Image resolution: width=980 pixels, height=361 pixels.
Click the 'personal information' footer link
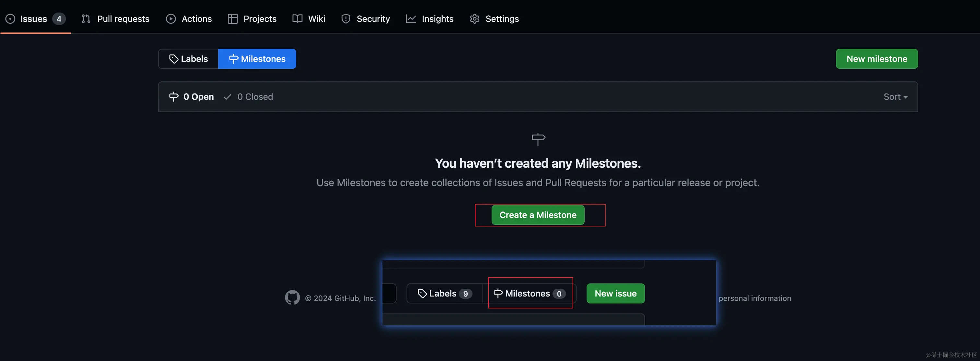pyautogui.click(x=755, y=298)
